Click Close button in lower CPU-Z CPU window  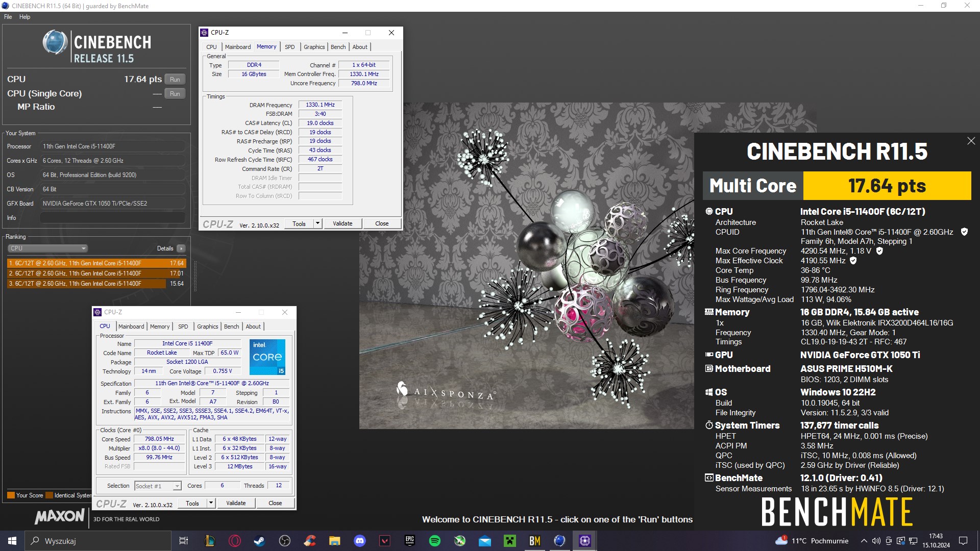coord(275,503)
